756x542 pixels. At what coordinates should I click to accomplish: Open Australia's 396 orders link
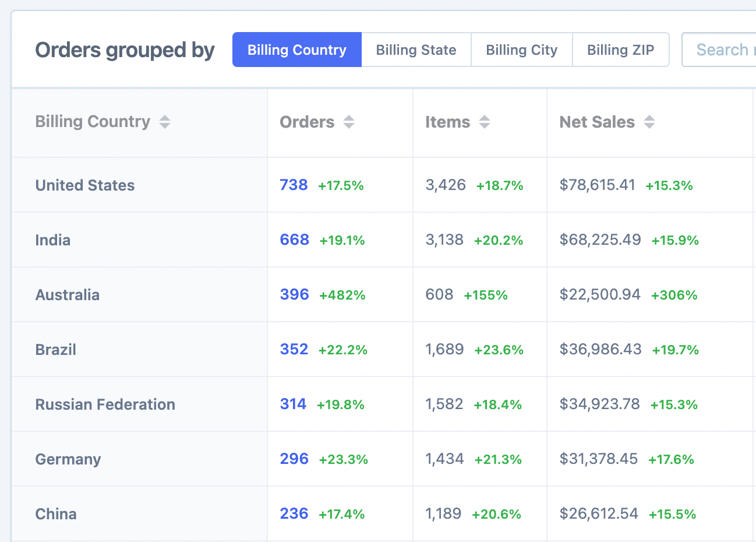294,294
